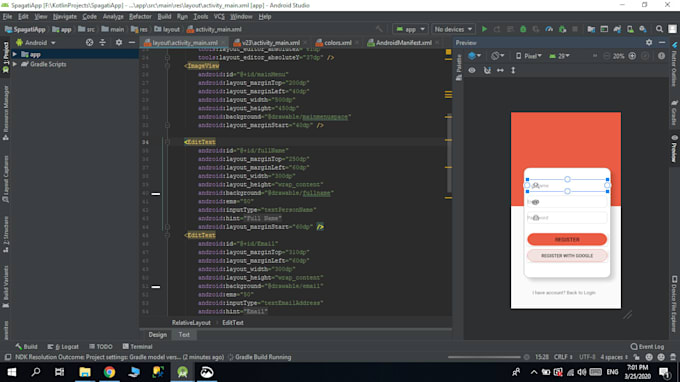Open the Refactor menu
Image resolution: width=680 pixels, height=382 pixels.
click(140, 16)
